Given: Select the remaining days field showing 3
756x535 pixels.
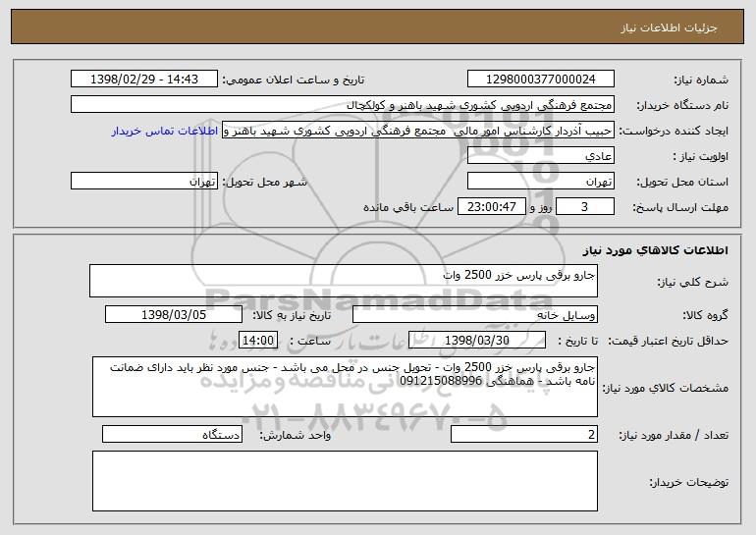Looking at the screenshot, I should [585, 207].
